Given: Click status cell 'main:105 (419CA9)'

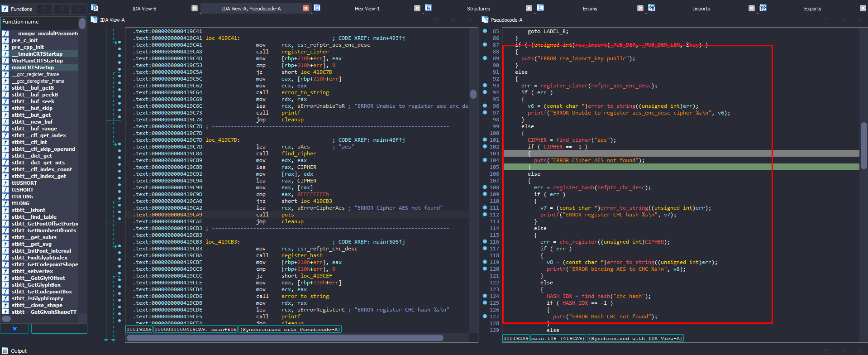Looking at the screenshot, I should click(558, 338).
